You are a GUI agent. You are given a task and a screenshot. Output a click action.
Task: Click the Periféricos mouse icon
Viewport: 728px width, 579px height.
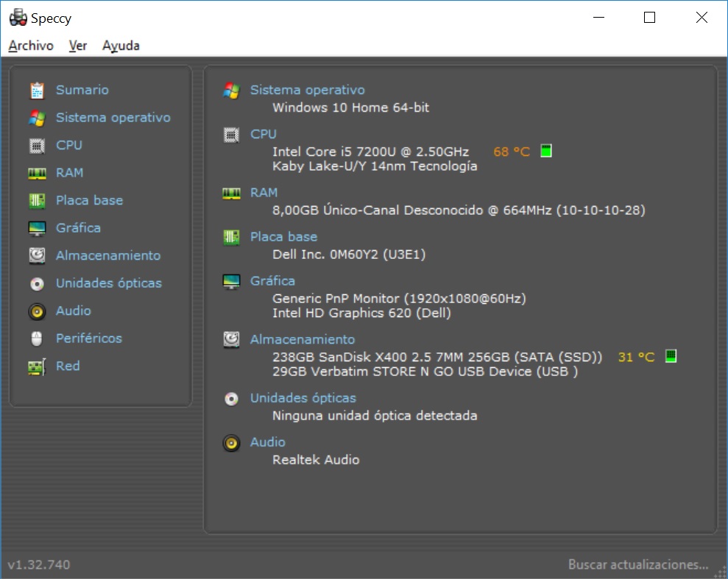pyautogui.click(x=37, y=339)
